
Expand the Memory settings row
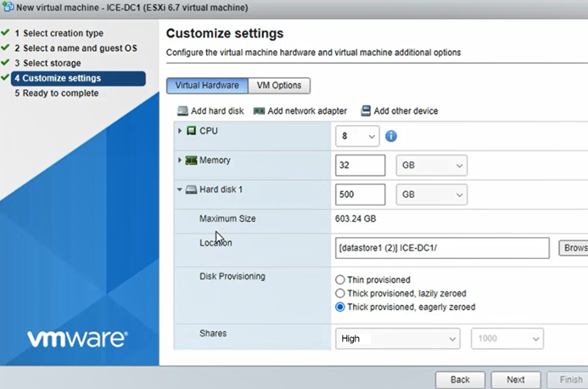pos(180,160)
